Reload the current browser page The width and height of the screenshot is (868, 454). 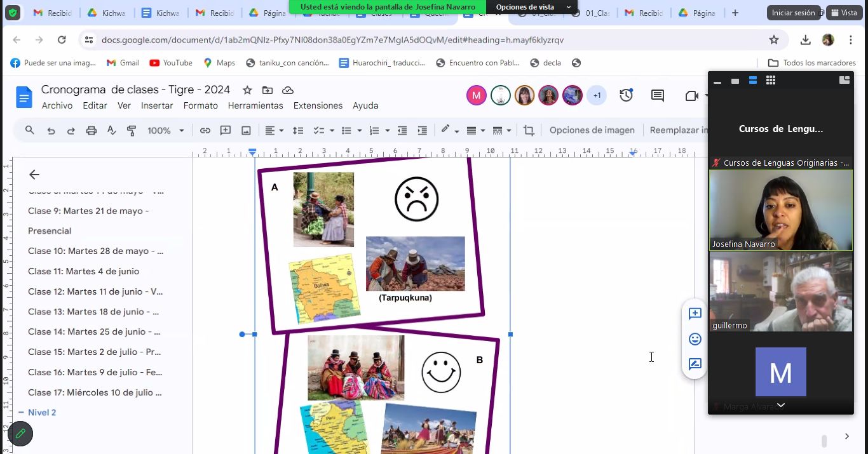(x=62, y=40)
